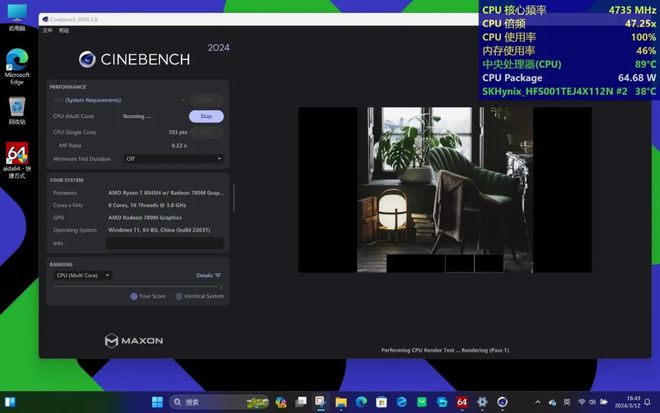Viewport: 660px width, 413px height.
Task: Stop the running CPU Multi Core test
Action: (x=206, y=116)
